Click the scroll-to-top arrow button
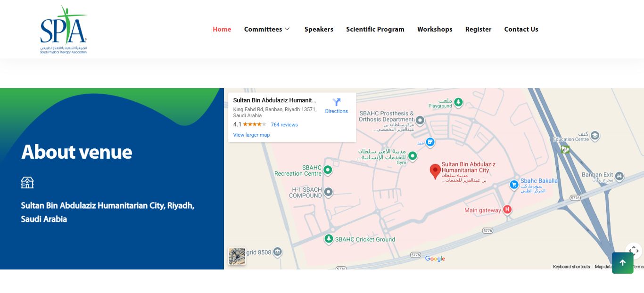The height and width of the screenshot is (293, 644). [623, 263]
